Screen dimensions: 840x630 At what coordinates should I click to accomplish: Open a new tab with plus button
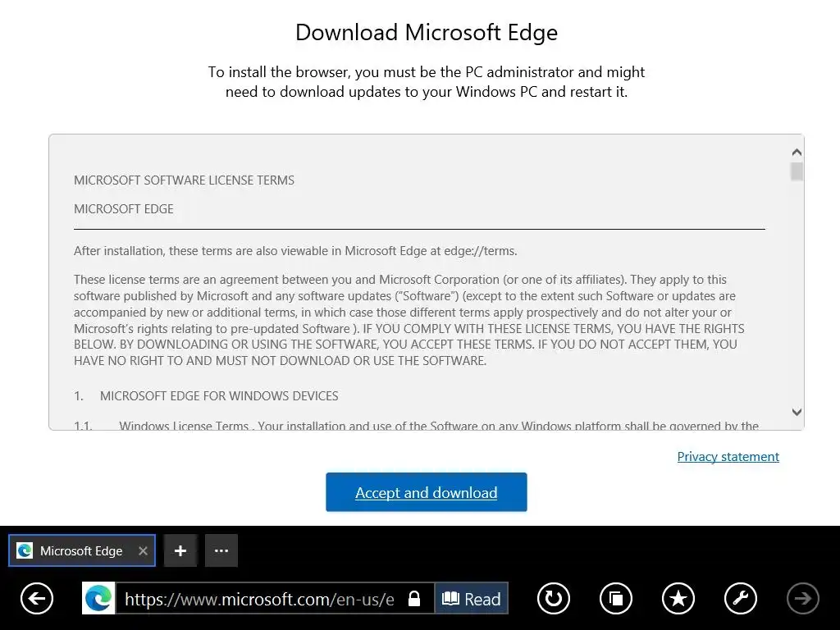[x=180, y=550]
